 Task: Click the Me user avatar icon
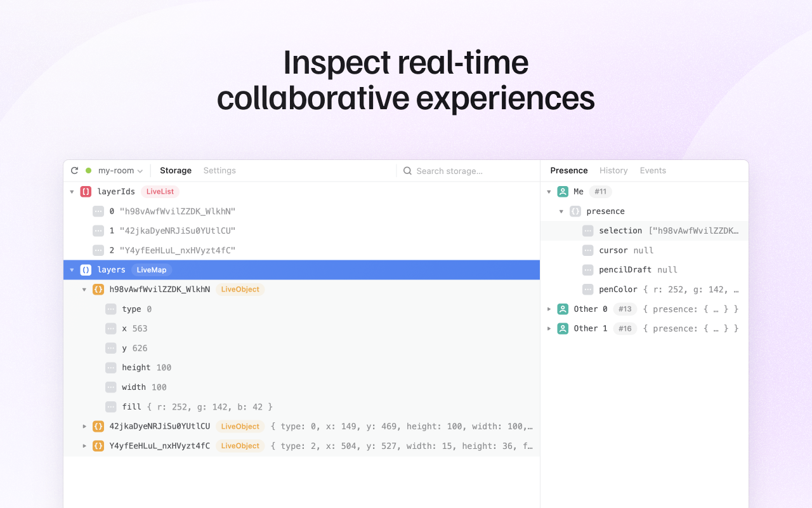(x=563, y=191)
